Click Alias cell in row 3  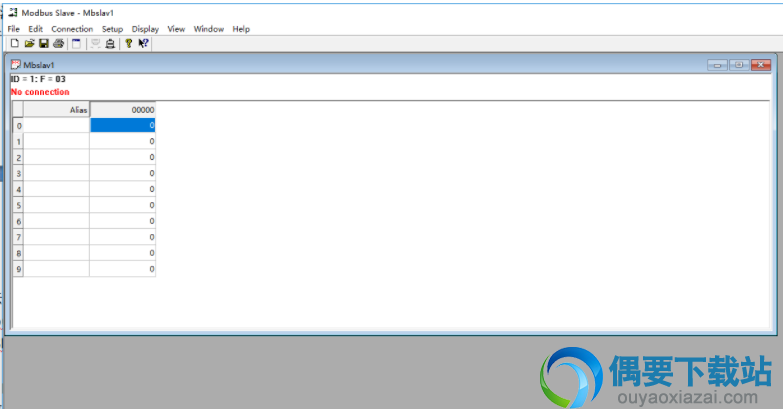(56, 173)
